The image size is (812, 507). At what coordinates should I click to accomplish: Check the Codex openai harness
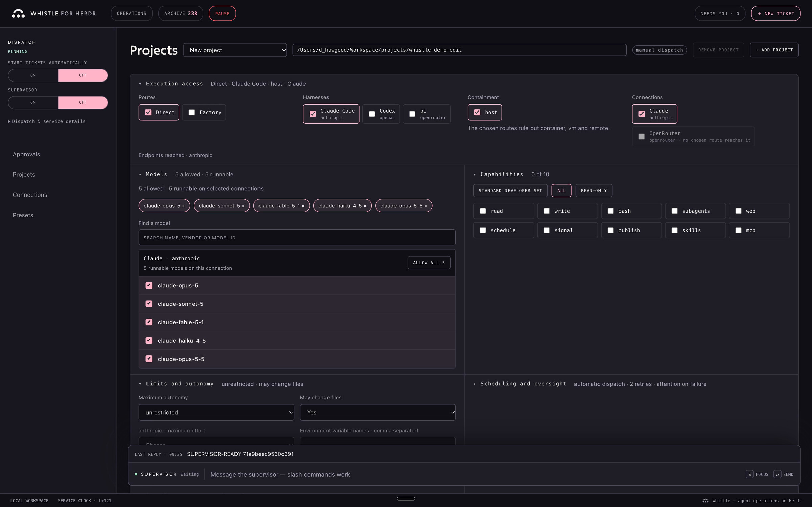tap(372, 114)
